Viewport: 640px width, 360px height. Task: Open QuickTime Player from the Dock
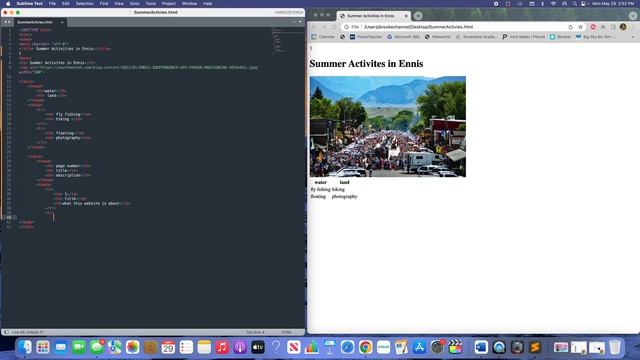[499, 347]
